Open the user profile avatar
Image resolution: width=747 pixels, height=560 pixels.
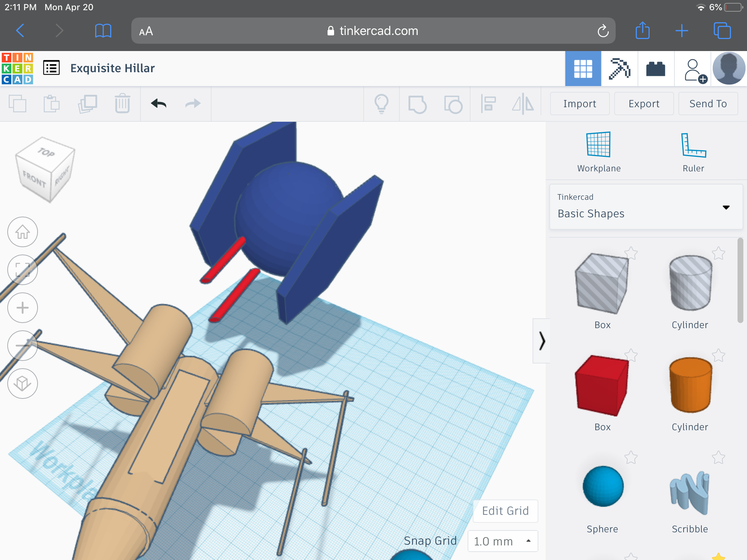[x=728, y=69]
